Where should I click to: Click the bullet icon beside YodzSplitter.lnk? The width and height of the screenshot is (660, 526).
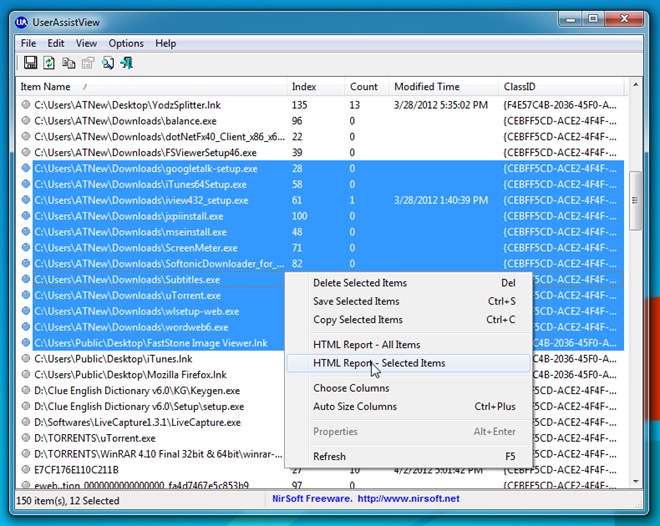pyautogui.click(x=26, y=104)
